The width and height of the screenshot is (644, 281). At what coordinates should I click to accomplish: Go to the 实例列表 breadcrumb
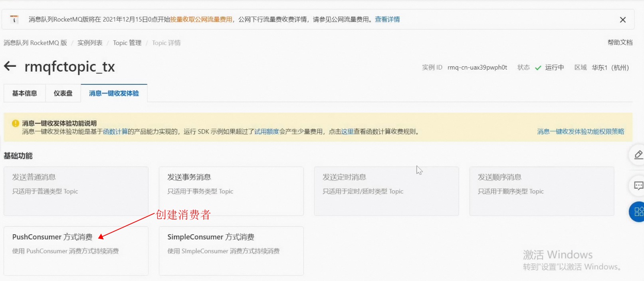(x=90, y=43)
